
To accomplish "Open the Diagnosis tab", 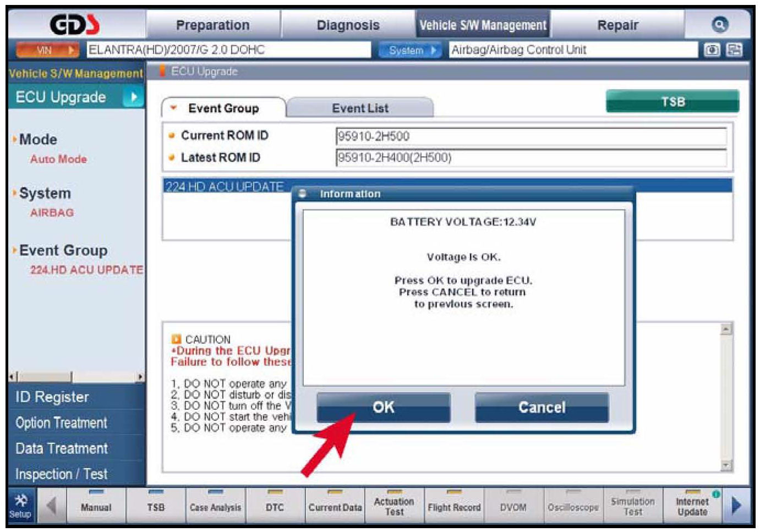I will [348, 25].
